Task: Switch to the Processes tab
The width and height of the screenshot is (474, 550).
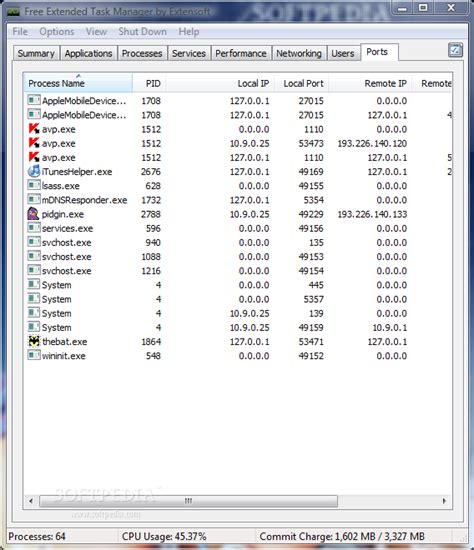Action: 142,53
